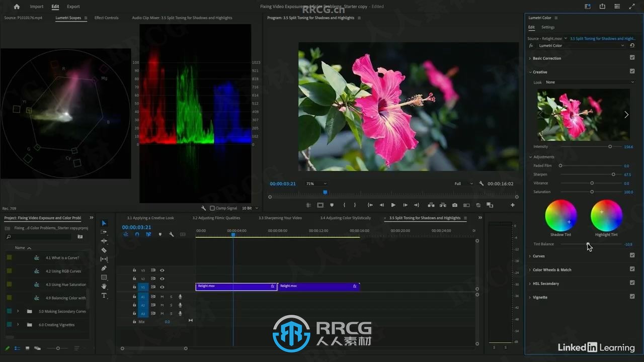Toggle the Basic Correction checkbox
The image size is (644, 362).
[632, 58]
